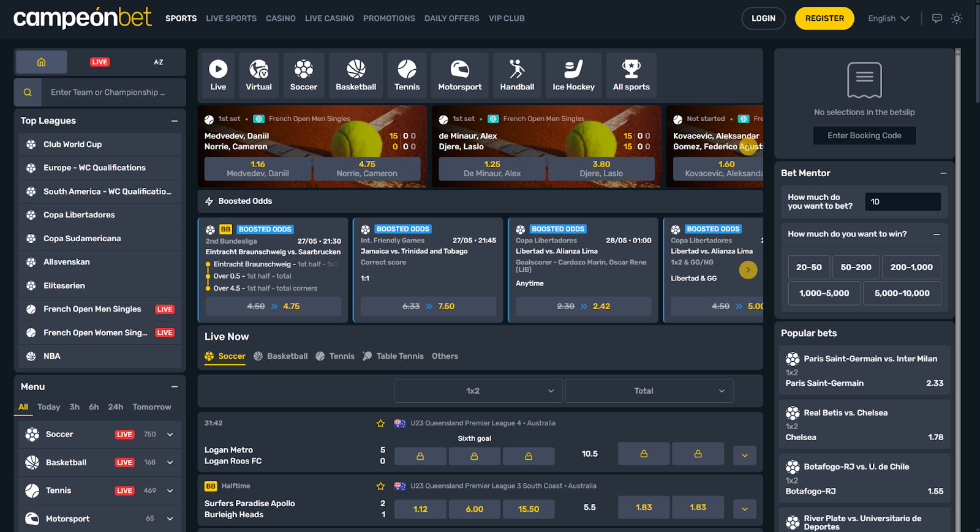Favorite the Surfers Paradise Apollo match star

click(380, 486)
